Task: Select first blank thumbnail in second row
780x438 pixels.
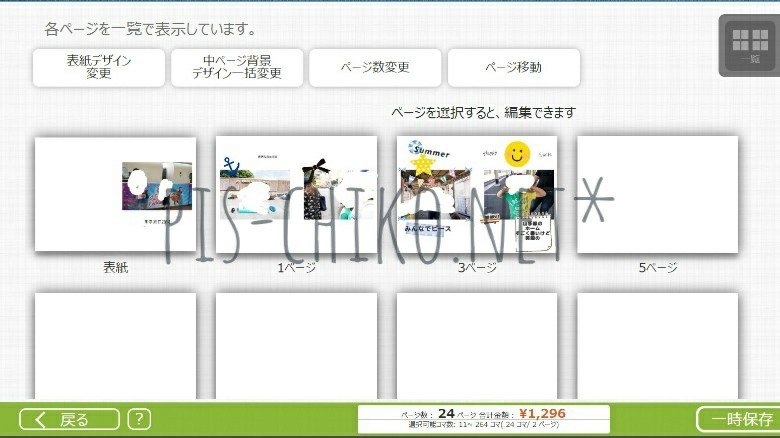Action: pos(115,345)
